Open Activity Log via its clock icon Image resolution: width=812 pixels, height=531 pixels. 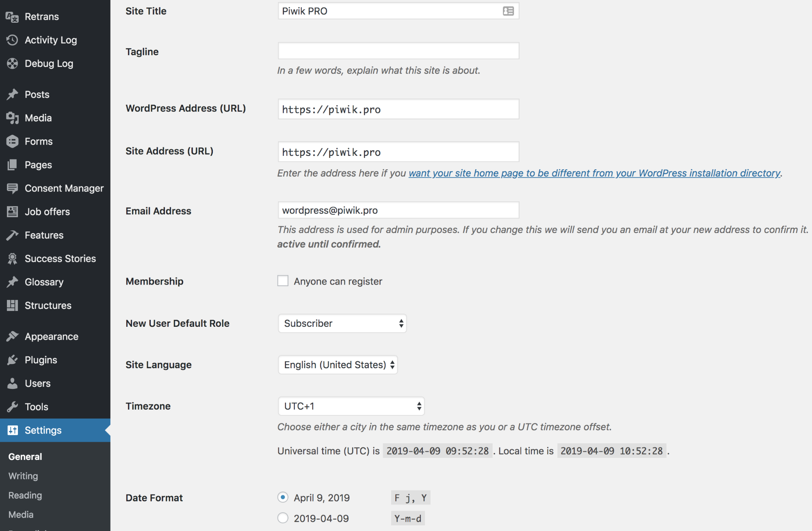click(x=12, y=40)
